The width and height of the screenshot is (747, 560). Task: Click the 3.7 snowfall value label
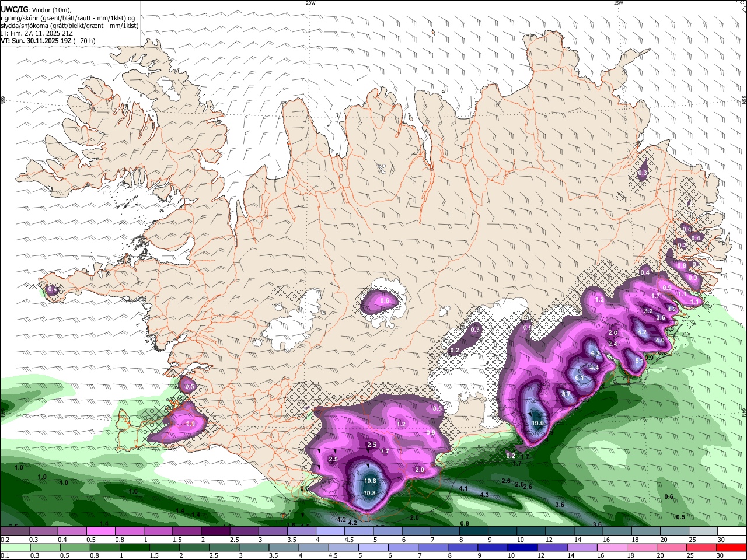(x=566, y=394)
